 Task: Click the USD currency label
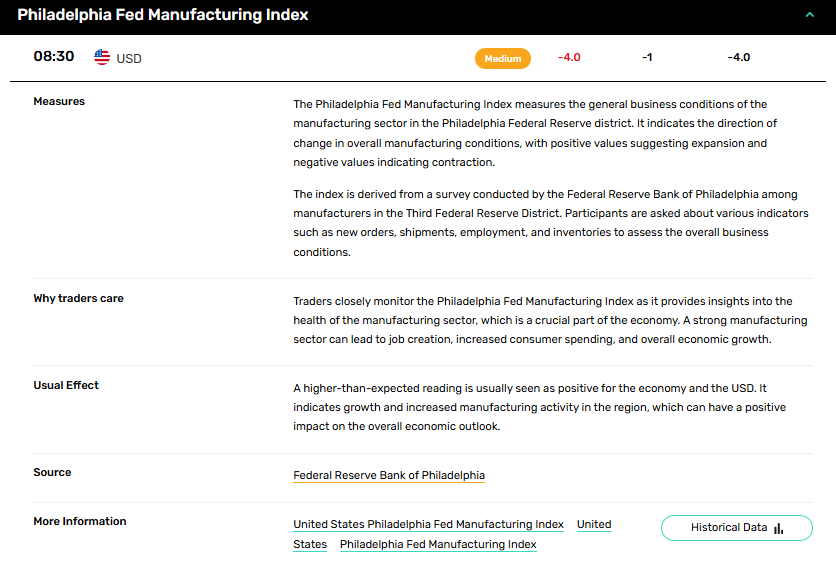(129, 58)
